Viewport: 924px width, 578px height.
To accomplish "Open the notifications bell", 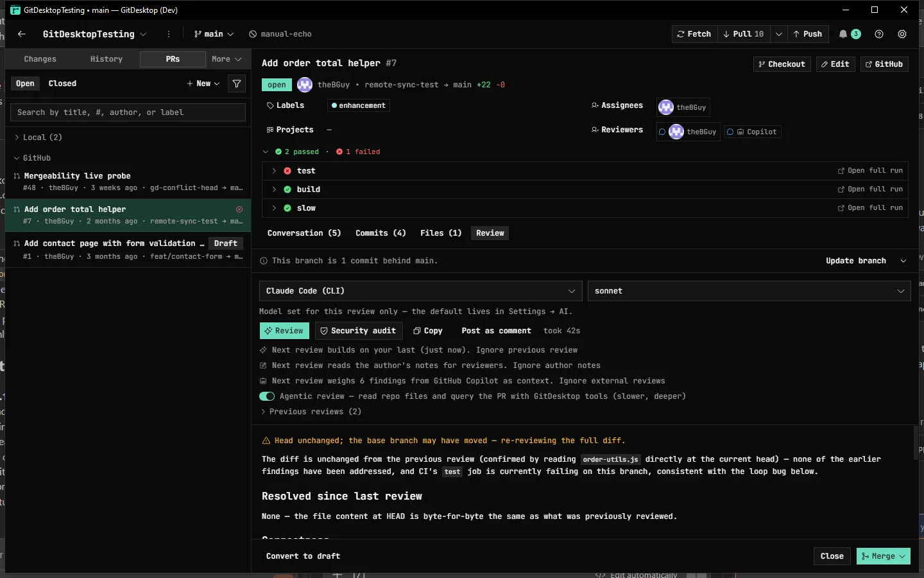I will coord(843,34).
